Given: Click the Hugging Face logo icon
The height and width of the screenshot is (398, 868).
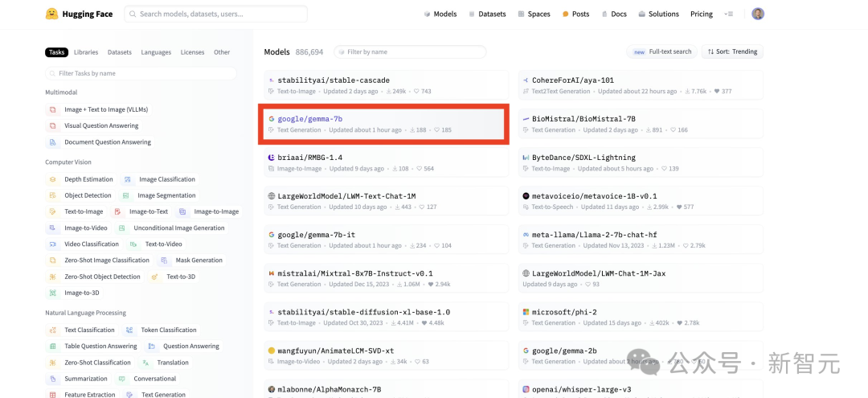Looking at the screenshot, I should (x=51, y=14).
